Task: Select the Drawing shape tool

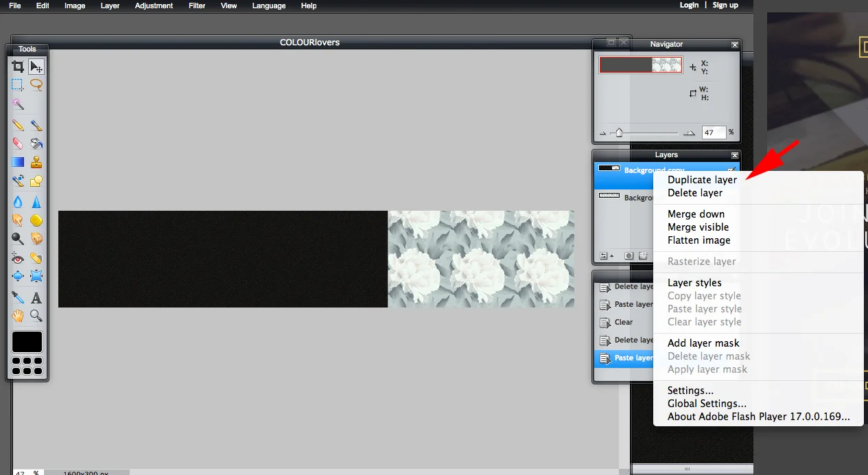Action: point(36,181)
